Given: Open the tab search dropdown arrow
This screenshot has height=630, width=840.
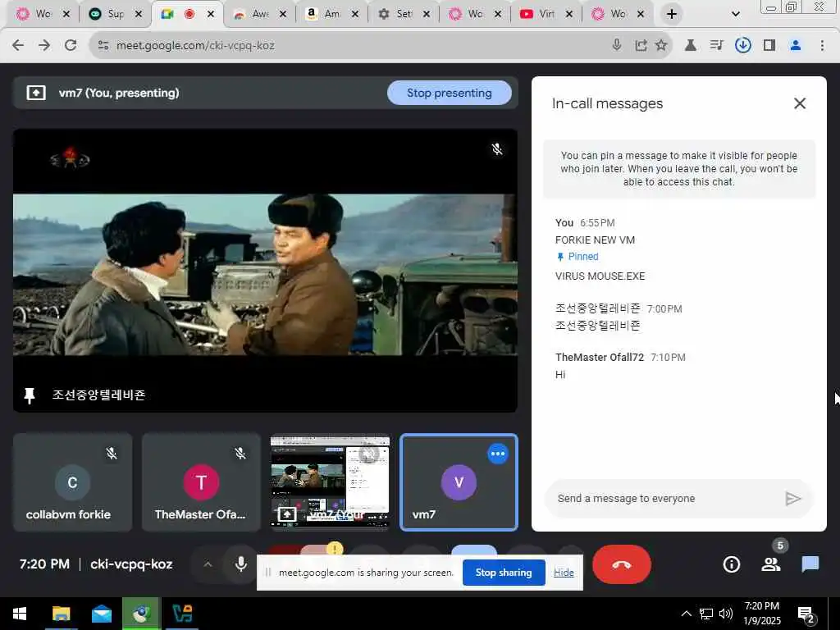Looking at the screenshot, I should (x=736, y=15).
